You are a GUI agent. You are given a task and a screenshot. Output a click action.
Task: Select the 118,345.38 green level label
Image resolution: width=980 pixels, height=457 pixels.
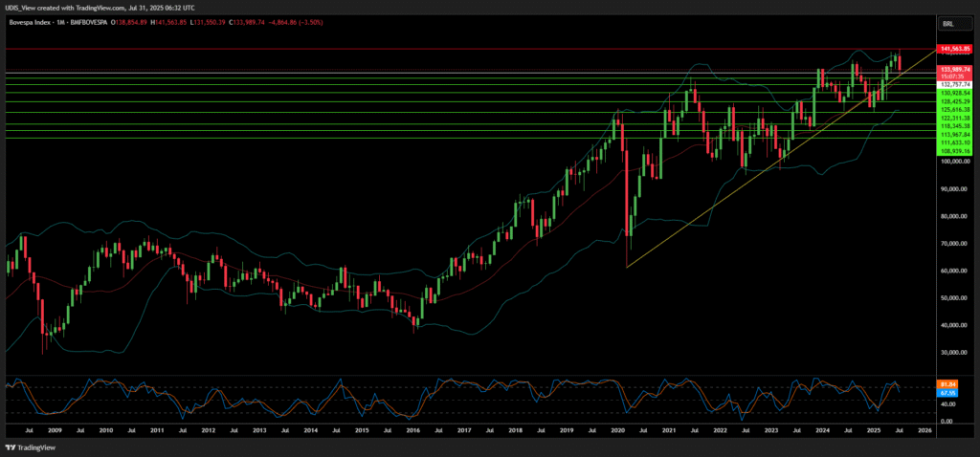tap(955, 126)
